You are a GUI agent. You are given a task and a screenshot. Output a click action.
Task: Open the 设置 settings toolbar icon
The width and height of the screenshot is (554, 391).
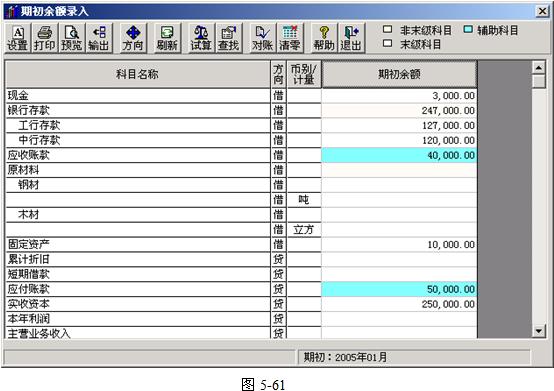click(18, 38)
